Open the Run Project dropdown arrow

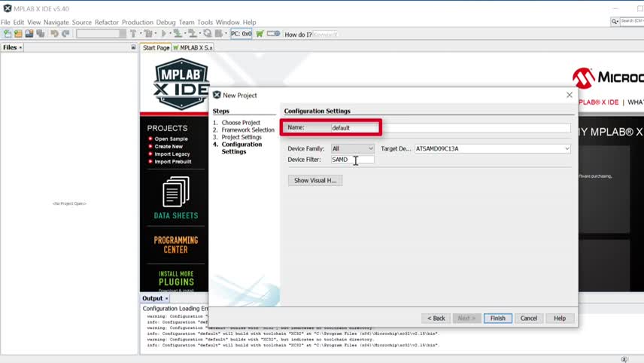point(170,34)
